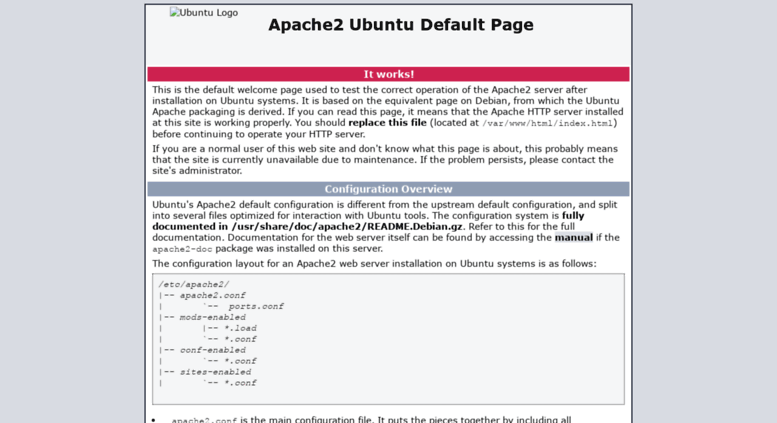Viewport: 777px width, 423px height.
Task: Open the manual link
Action: (x=573, y=238)
